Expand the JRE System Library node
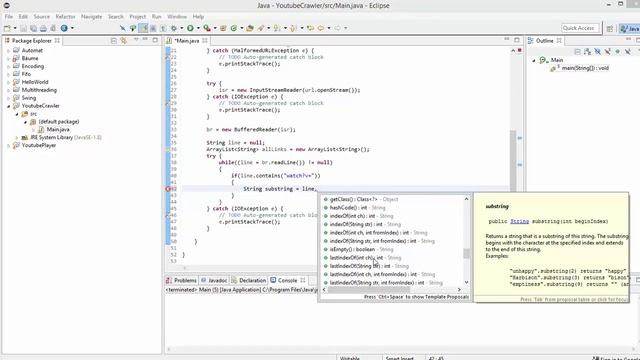640x360 pixels. tap(17, 138)
